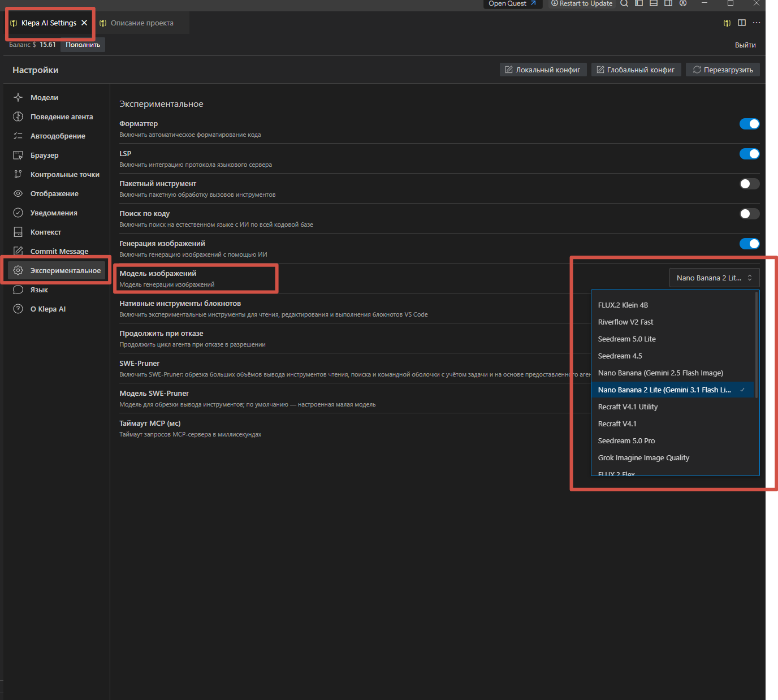Open the search icon in the title bar
Image resolution: width=778 pixels, height=700 pixels.
click(624, 3)
